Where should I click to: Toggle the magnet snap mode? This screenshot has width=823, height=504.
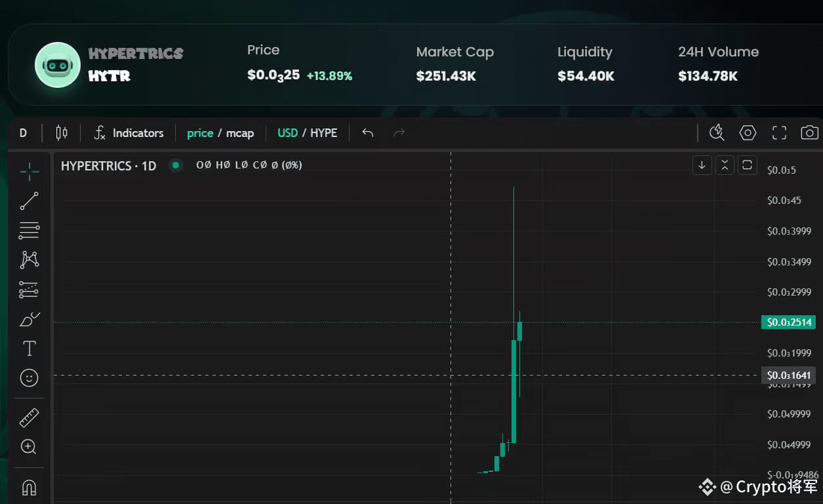coord(29,488)
